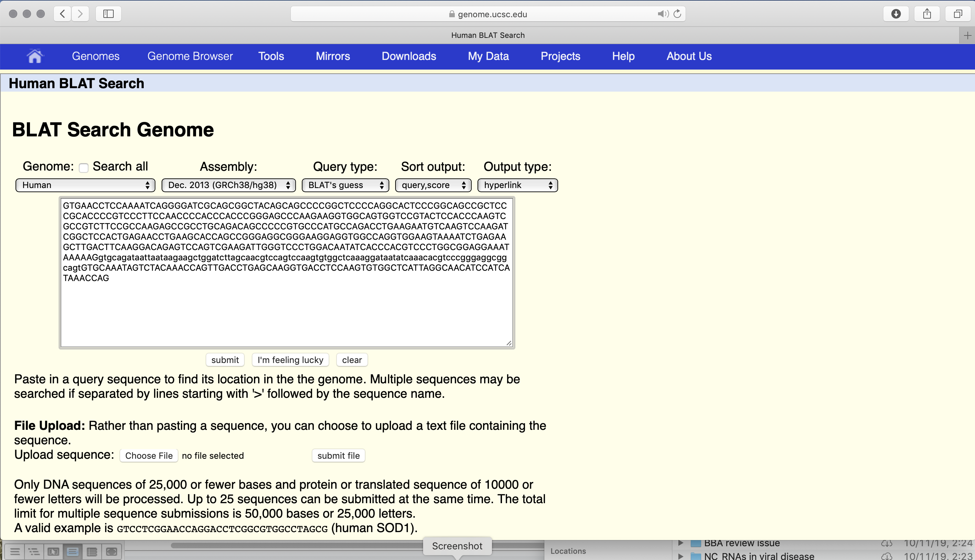This screenshot has height=560, width=975.
Task: Open the Output type hyperlink dropdown
Action: pyautogui.click(x=517, y=185)
